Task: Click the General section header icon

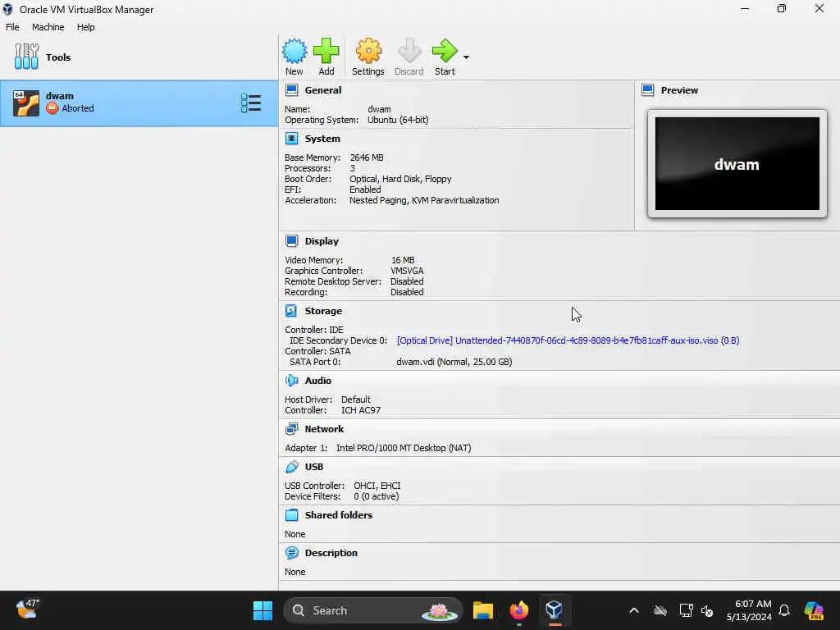Action: coord(291,90)
